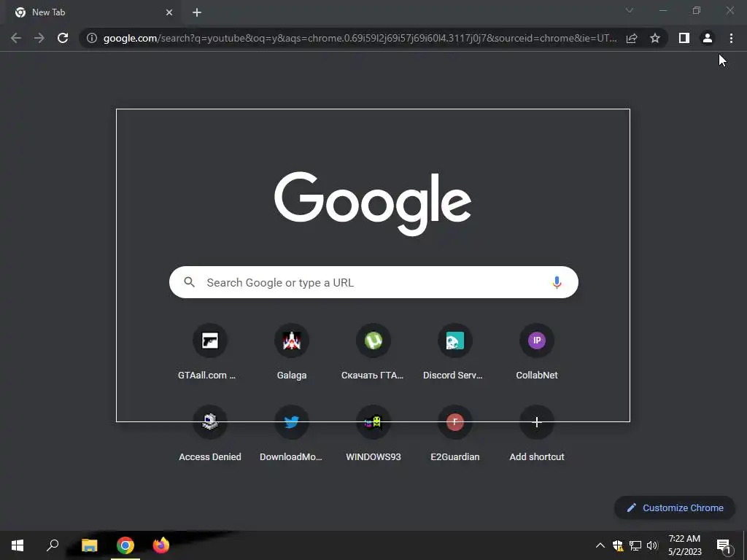The width and height of the screenshot is (747, 560).
Task: Go forward with the forward arrow
Action: pyautogui.click(x=39, y=38)
